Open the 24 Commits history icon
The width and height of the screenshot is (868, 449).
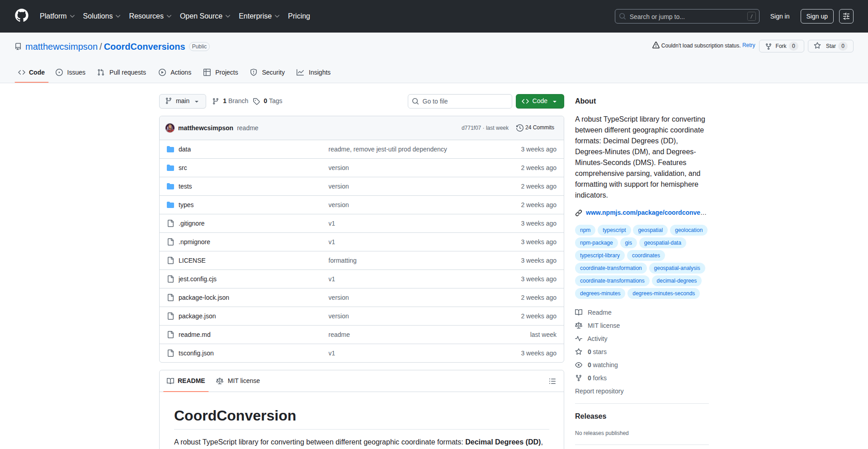520,128
